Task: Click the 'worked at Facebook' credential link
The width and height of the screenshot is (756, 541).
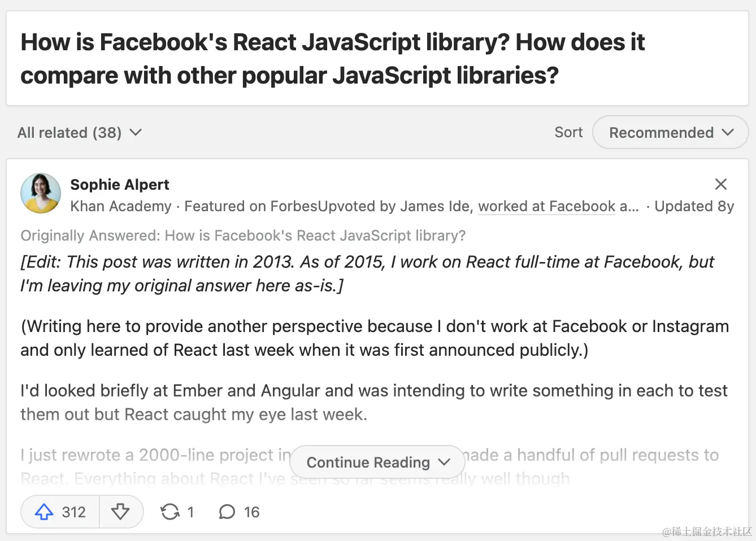Action: 546,207
